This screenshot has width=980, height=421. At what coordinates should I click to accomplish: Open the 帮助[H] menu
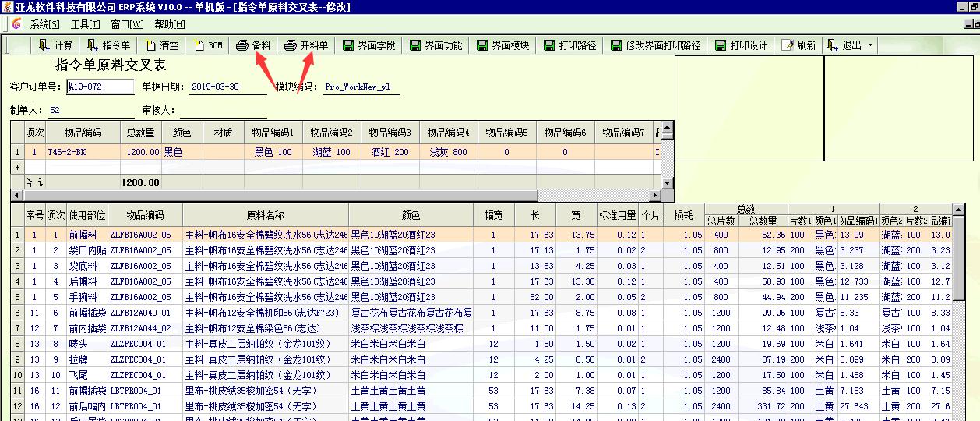coord(170,24)
